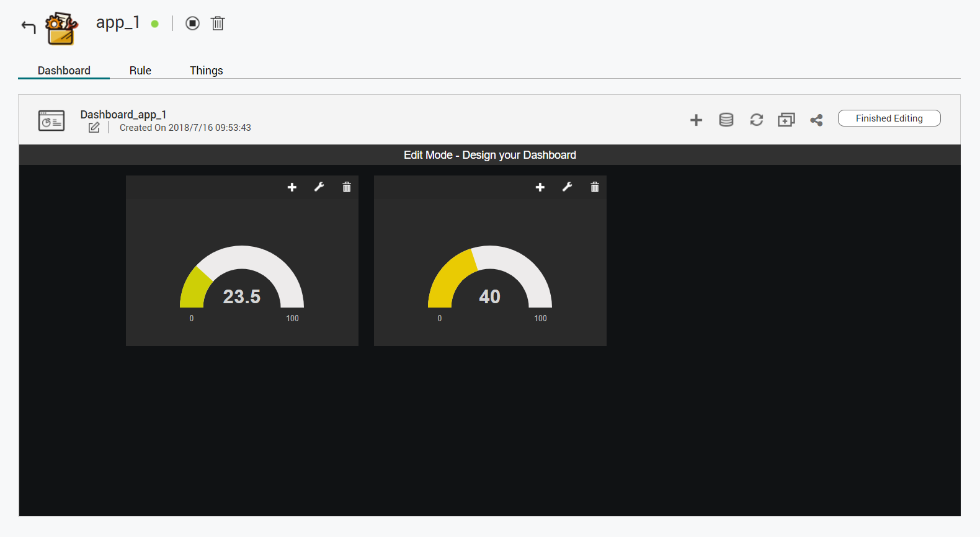Image resolution: width=980 pixels, height=537 pixels.
Task: Open the dashboard data source icon
Action: pyautogui.click(x=726, y=120)
